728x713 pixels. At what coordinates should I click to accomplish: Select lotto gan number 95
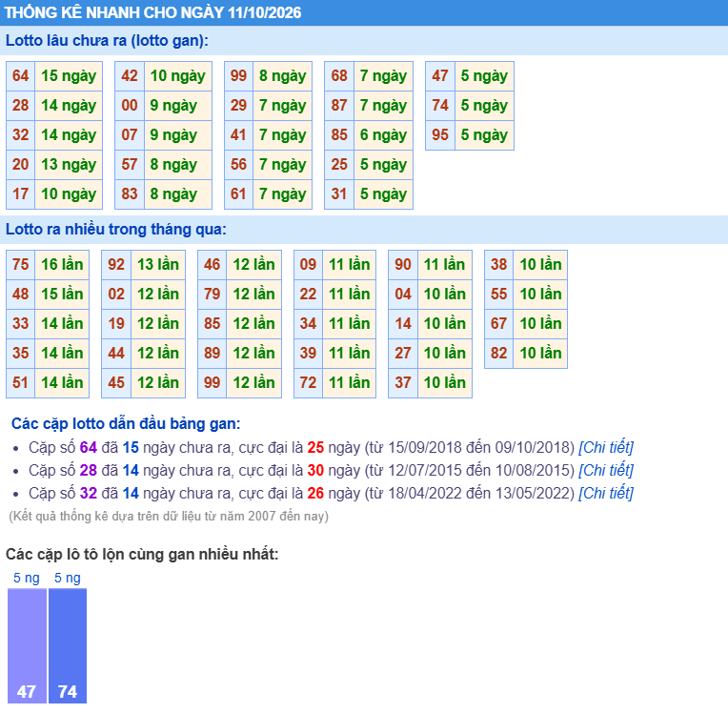coord(440,135)
